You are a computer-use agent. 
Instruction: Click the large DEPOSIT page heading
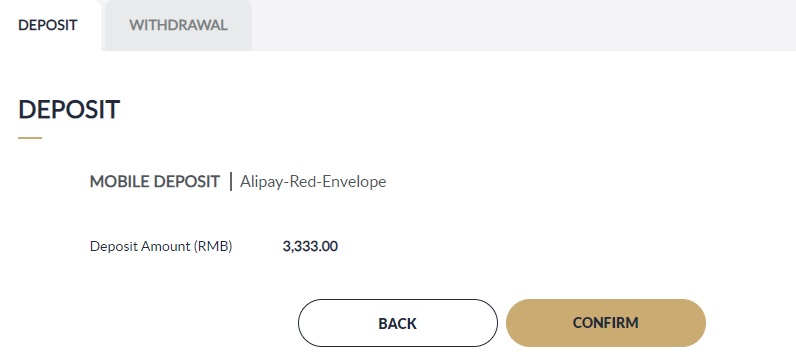[69, 109]
